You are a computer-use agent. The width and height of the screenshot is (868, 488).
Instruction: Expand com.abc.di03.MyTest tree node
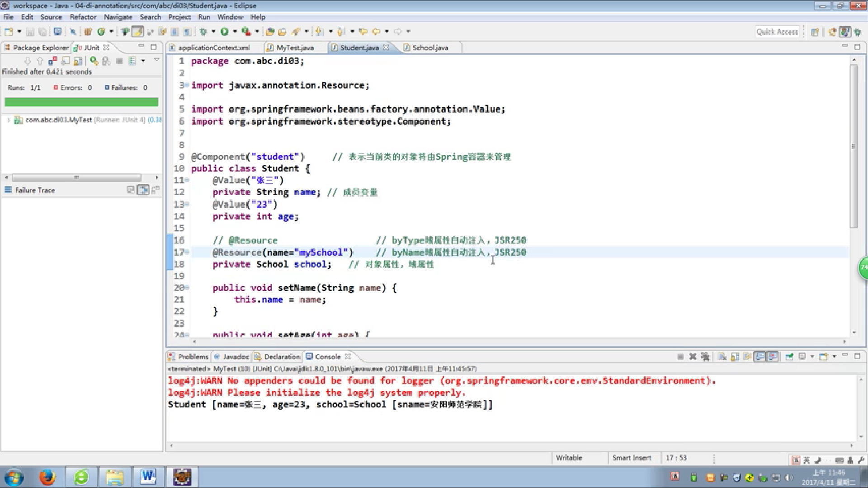9,120
